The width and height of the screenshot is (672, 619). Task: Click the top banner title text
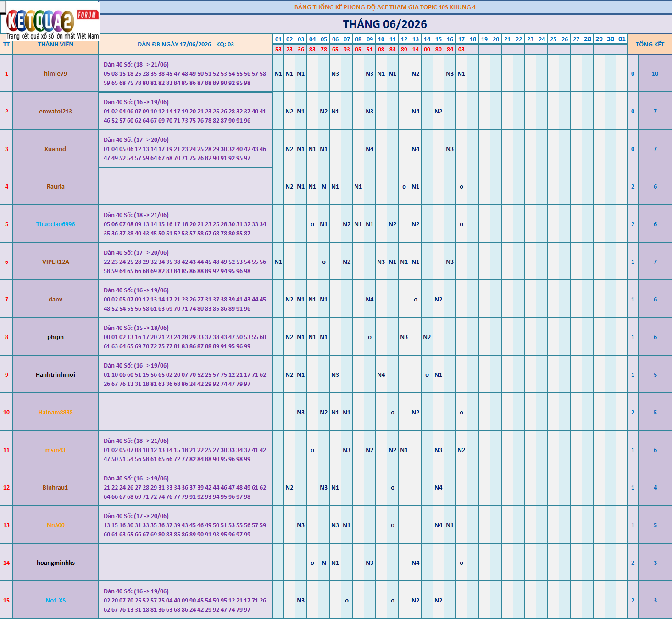click(x=385, y=7)
